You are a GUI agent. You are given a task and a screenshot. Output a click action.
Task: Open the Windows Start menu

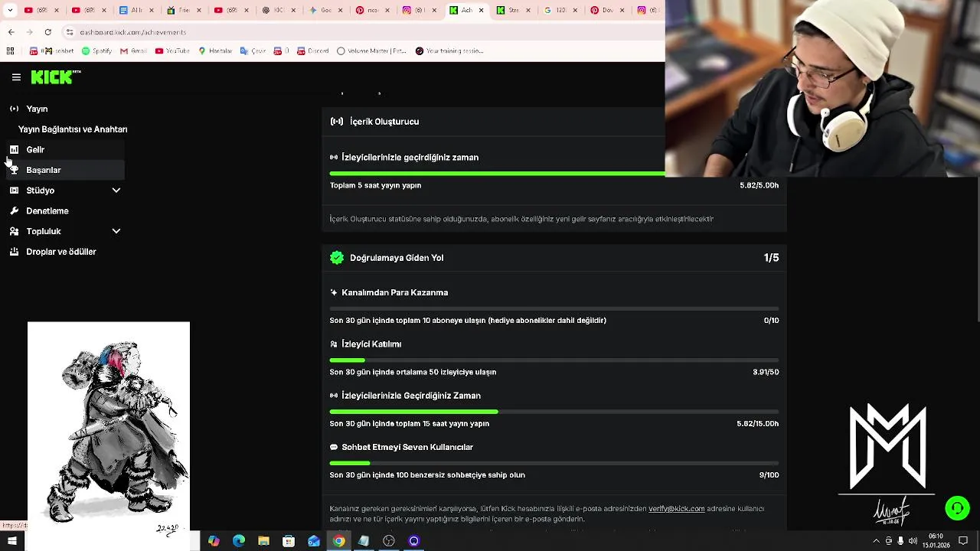[11, 541]
